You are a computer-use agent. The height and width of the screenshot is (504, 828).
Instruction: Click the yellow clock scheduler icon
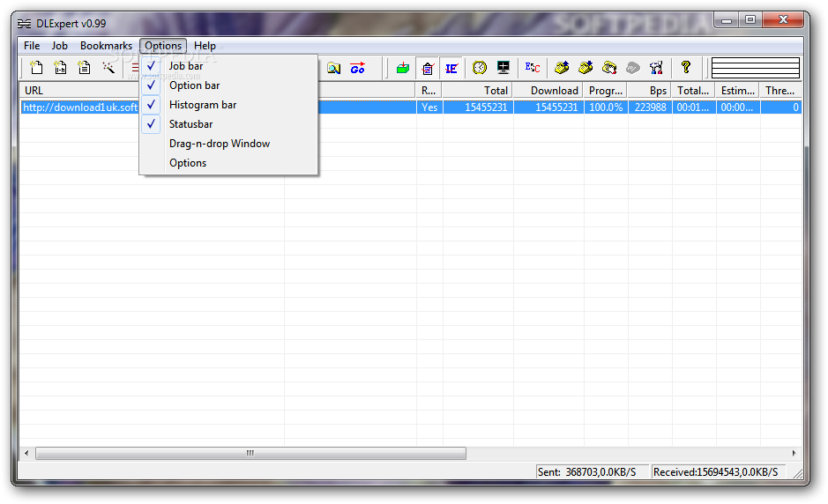click(480, 68)
